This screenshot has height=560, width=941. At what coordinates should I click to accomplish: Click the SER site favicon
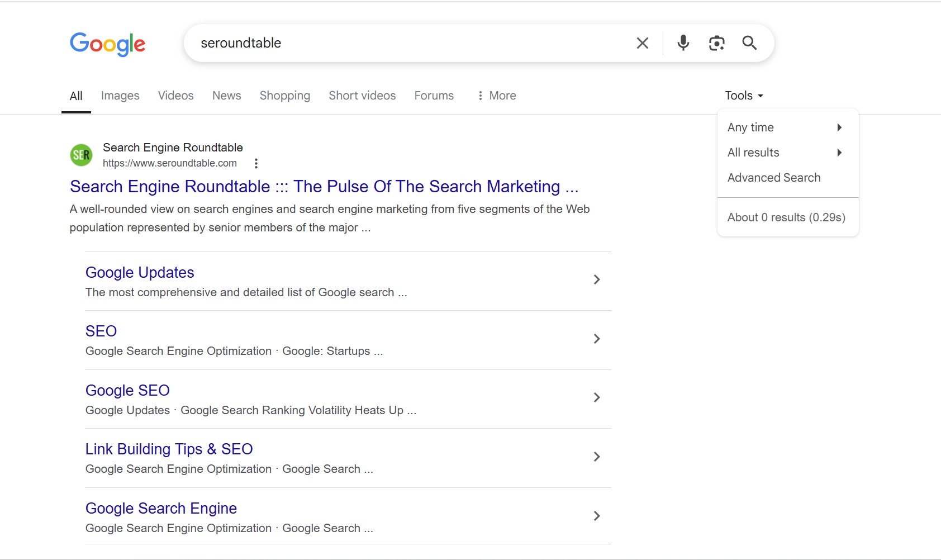click(x=81, y=155)
